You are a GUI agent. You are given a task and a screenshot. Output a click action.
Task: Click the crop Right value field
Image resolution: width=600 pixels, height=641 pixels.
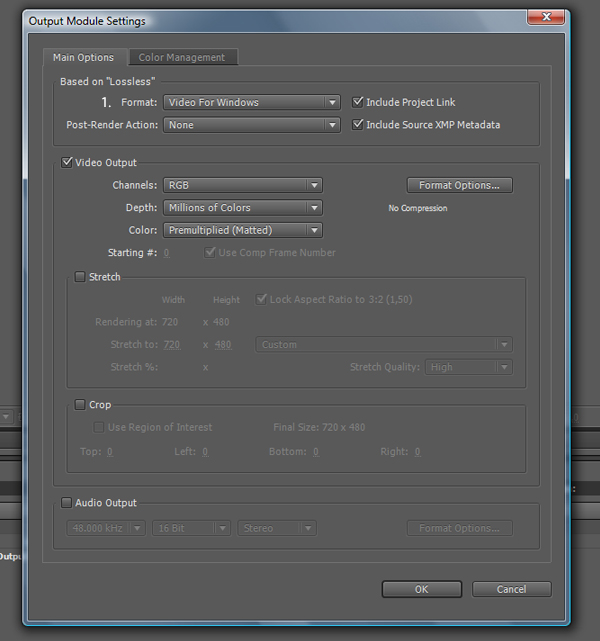[x=417, y=452]
